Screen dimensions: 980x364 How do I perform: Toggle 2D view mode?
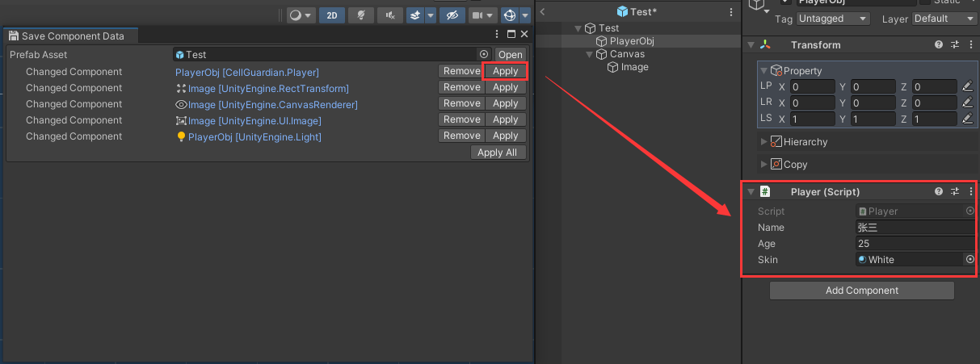pyautogui.click(x=332, y=15)
